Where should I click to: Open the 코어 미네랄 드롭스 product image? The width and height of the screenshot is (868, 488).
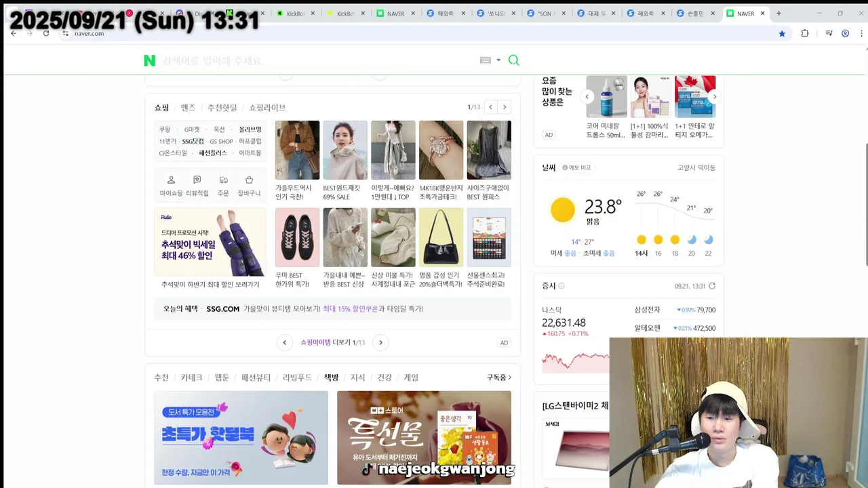coord(606,96)
